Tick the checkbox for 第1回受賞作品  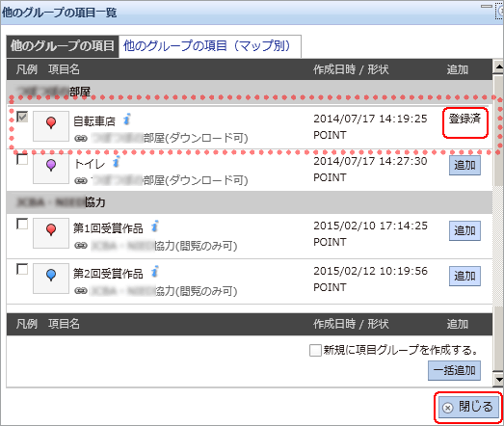coord(22,224)
